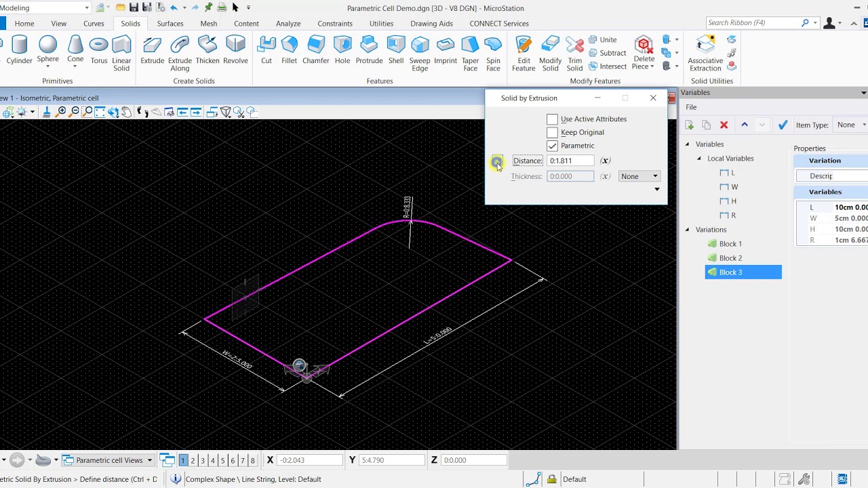Toggle view 1 button
The image size is (868, 488).
coord(182,460)
